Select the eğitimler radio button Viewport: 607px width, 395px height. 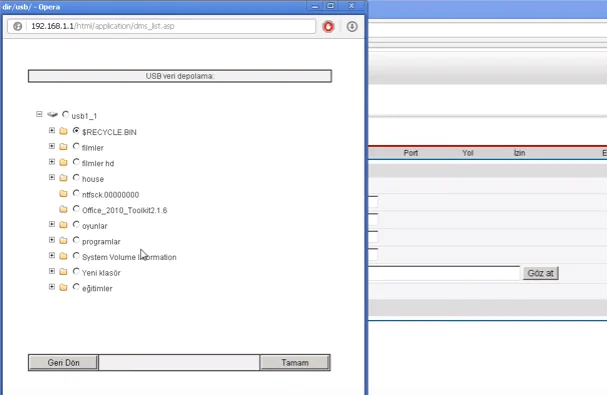pyautogui.click(x=76, y=287)
